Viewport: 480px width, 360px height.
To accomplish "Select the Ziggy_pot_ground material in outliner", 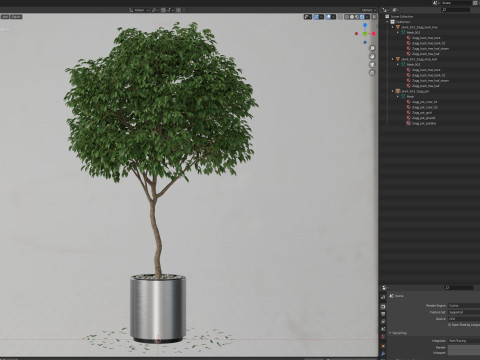I will [423, 118].
